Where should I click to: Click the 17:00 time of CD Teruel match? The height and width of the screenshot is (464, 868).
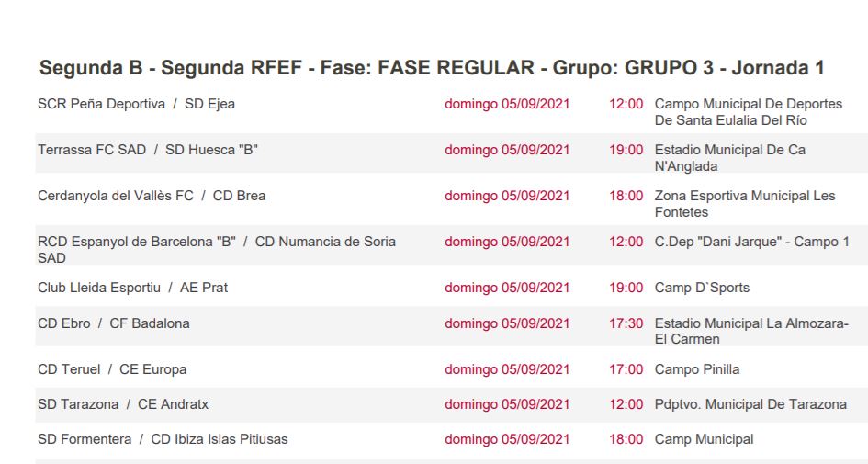626,369
